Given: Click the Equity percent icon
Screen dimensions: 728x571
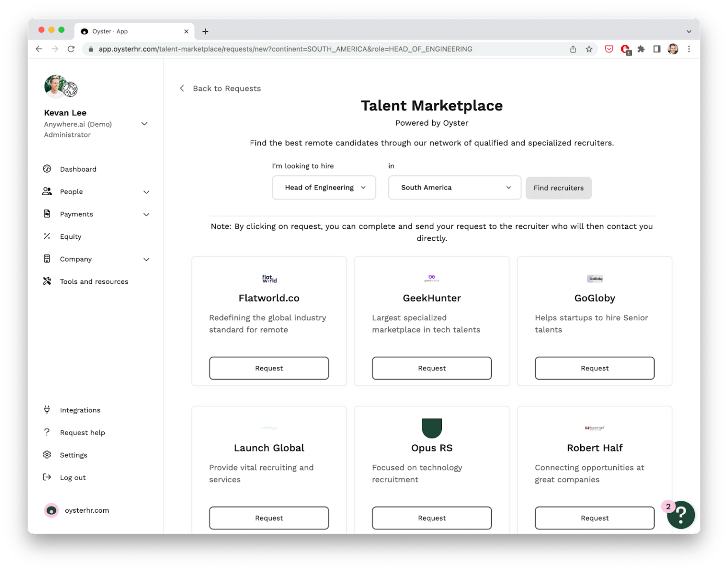Looking at the screenshot, I should coord(47,236).
